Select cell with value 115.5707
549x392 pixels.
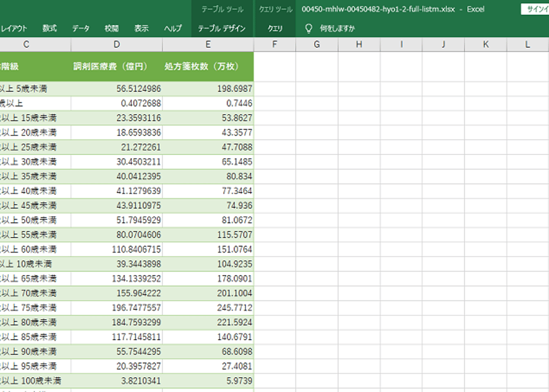(x=208, y=235)
